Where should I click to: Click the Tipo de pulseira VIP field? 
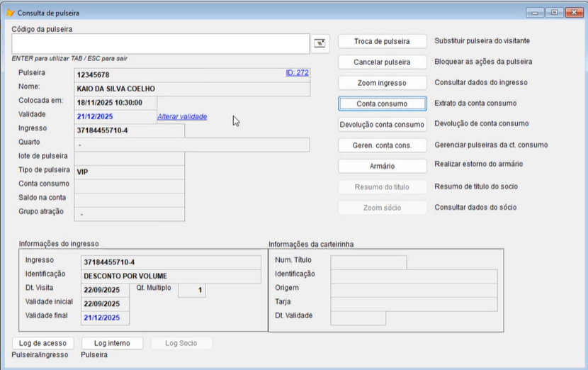129,172
